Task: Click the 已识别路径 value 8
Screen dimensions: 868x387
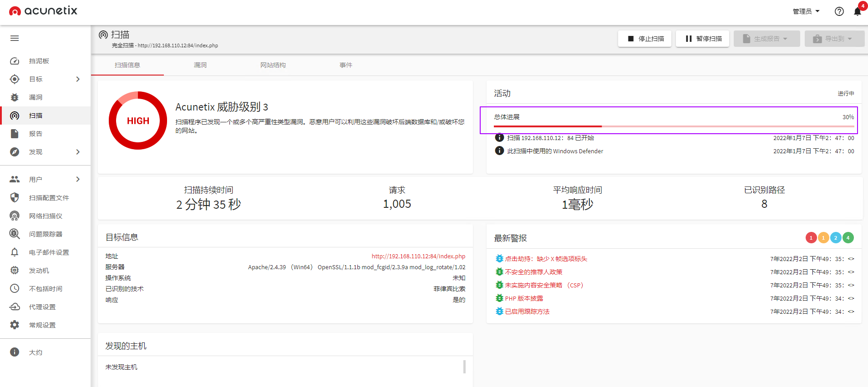Action: (764, 204)
